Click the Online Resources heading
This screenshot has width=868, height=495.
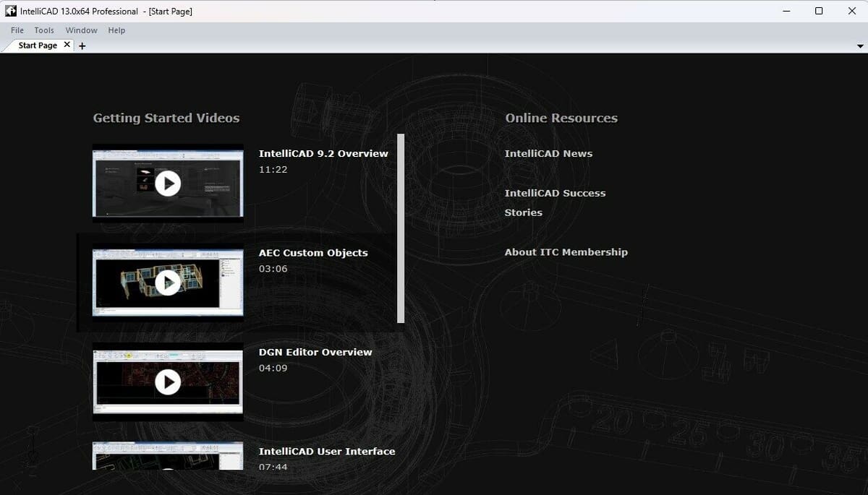pos(561,118)
